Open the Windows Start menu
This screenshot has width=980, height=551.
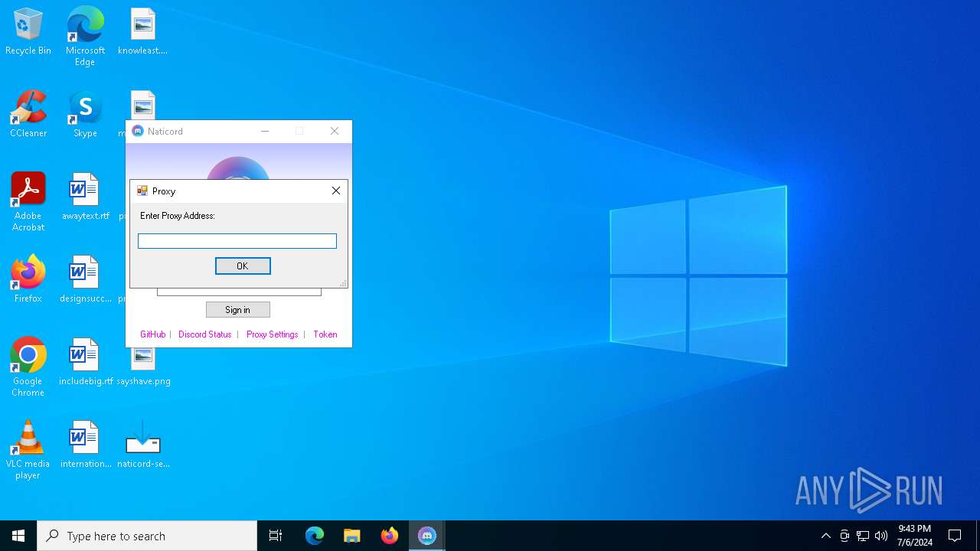(18, 536)
